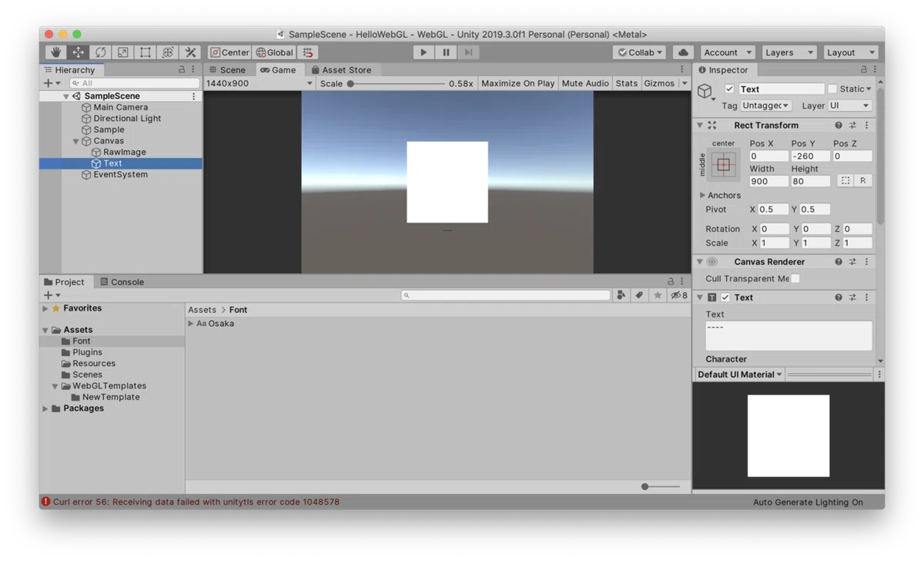Toggle the Text component enabled checkbox
The height and width of the screenshot is (561, 924).
pyautogui.click(x=725, y=297)
